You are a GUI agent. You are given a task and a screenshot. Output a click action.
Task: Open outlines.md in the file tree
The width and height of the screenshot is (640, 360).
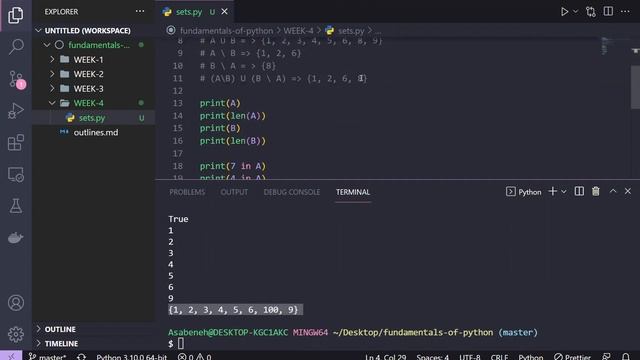96,132
